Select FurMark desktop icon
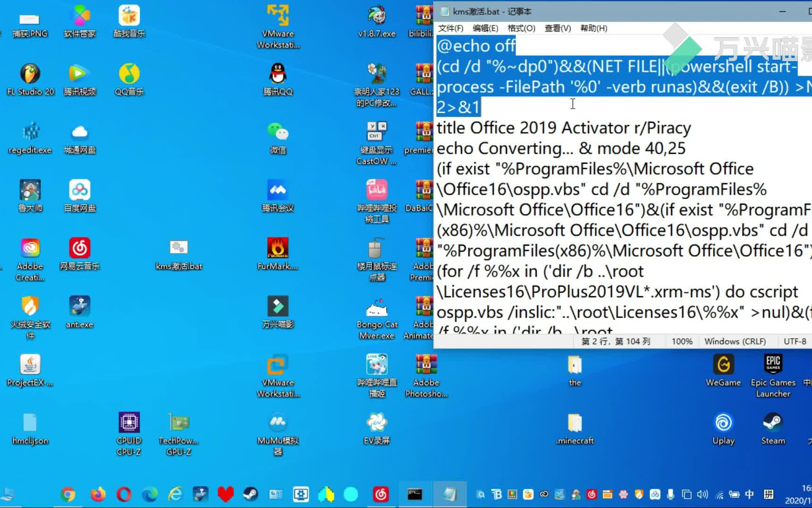Viewport: 812px width, 508px height. [278, 254]
